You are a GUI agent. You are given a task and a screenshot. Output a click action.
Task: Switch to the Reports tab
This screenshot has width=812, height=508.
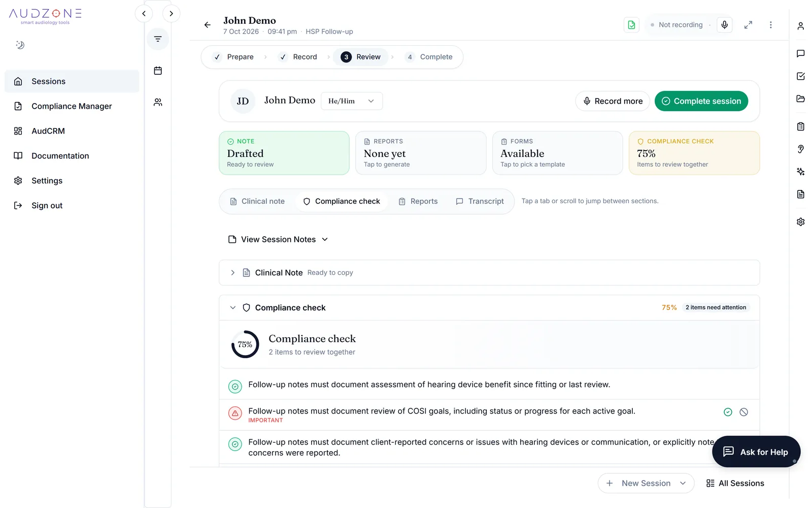(418, 202)
